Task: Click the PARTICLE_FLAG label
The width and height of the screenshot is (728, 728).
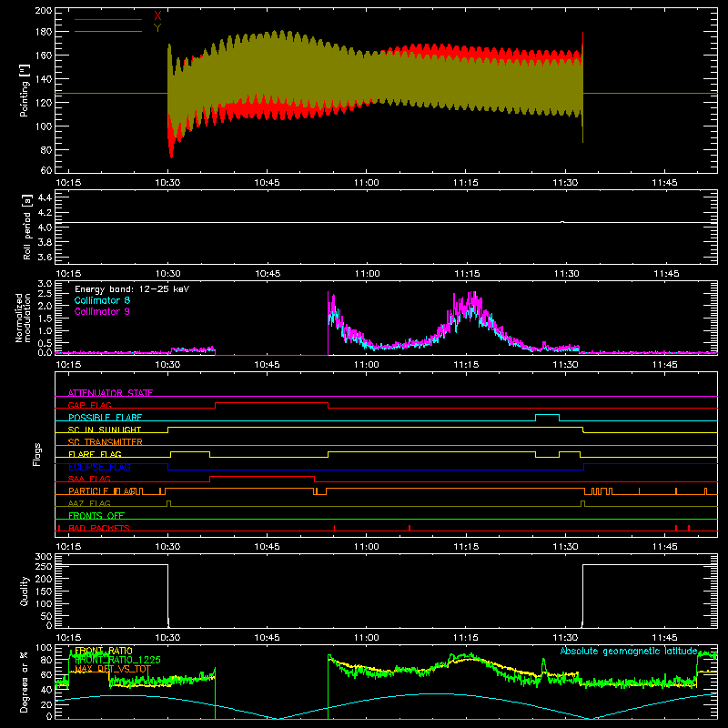Action: pyautogui.click(x=103, y=490)
